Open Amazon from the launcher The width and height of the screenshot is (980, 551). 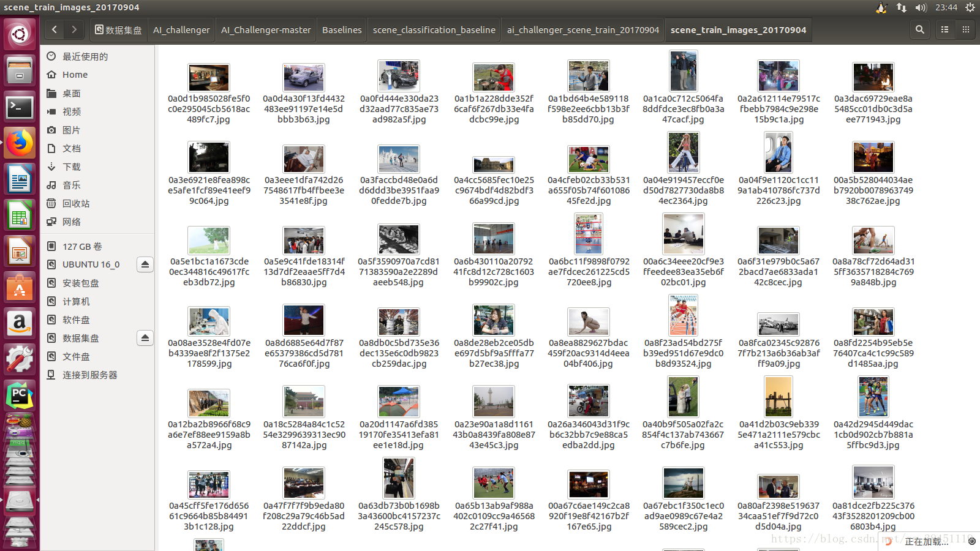(x=20, y=323)
